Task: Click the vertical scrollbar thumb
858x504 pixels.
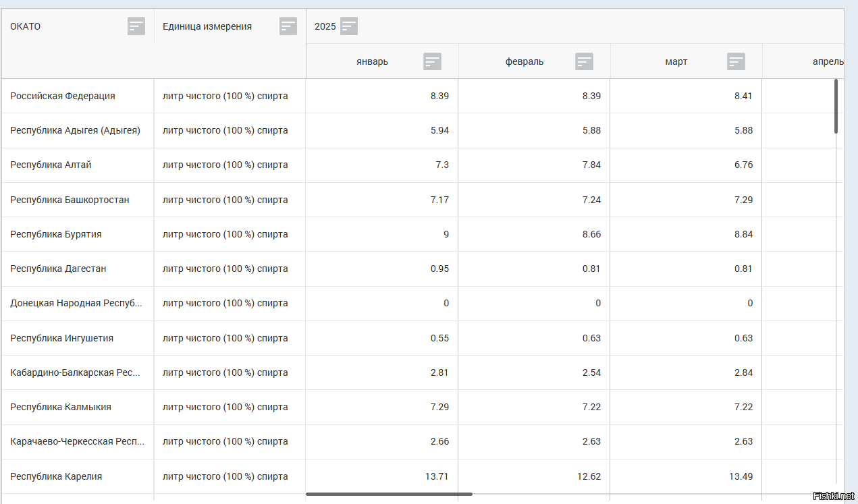Action: coord(836,107)
